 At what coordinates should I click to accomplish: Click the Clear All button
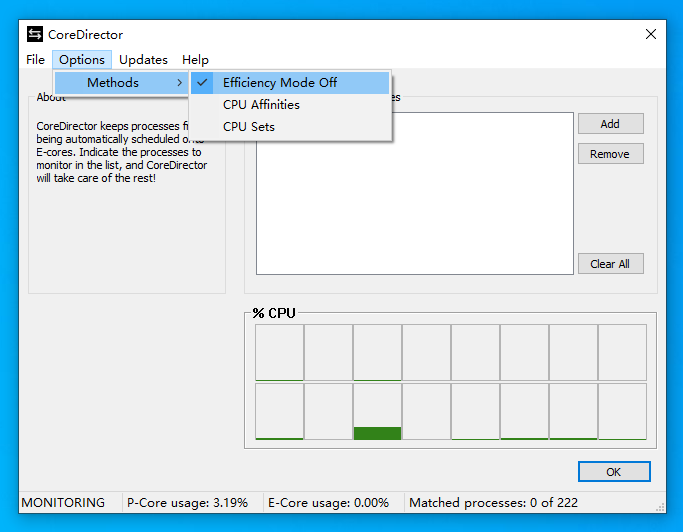[x=611, y=264]
